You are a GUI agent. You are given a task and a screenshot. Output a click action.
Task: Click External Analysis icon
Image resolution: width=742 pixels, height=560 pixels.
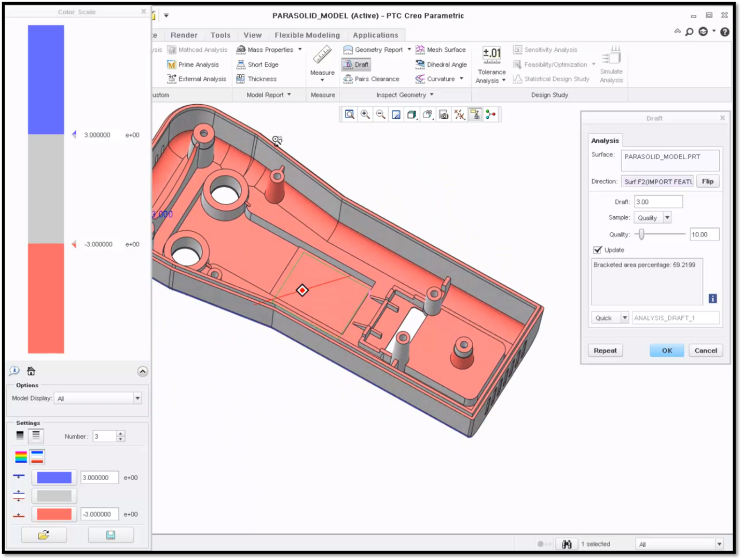pyautogui.click(x=172, y=79)
